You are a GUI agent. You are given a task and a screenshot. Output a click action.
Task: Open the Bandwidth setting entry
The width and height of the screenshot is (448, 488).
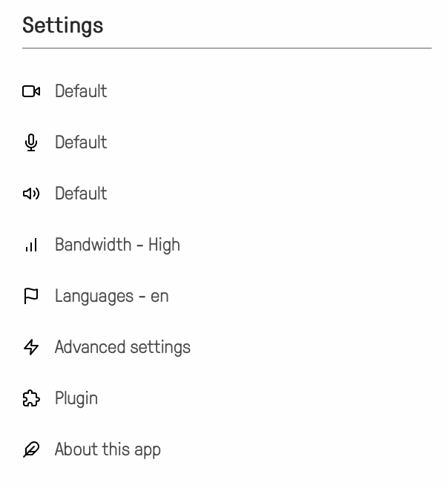[x=93, y=245]
